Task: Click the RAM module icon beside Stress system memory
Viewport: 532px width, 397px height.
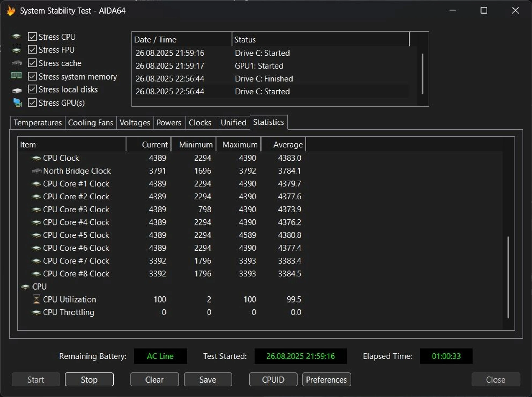Action: pyautogui.click(x=16, y=76)
